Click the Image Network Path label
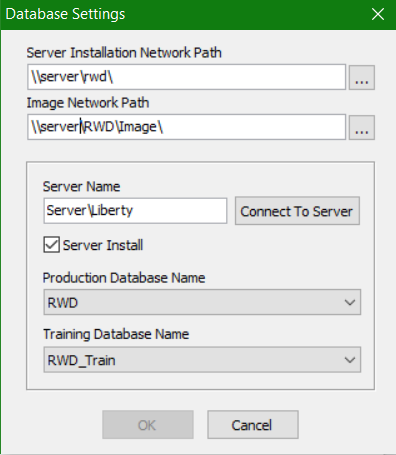Screen dimensions: 396x455 pos(88,103)
